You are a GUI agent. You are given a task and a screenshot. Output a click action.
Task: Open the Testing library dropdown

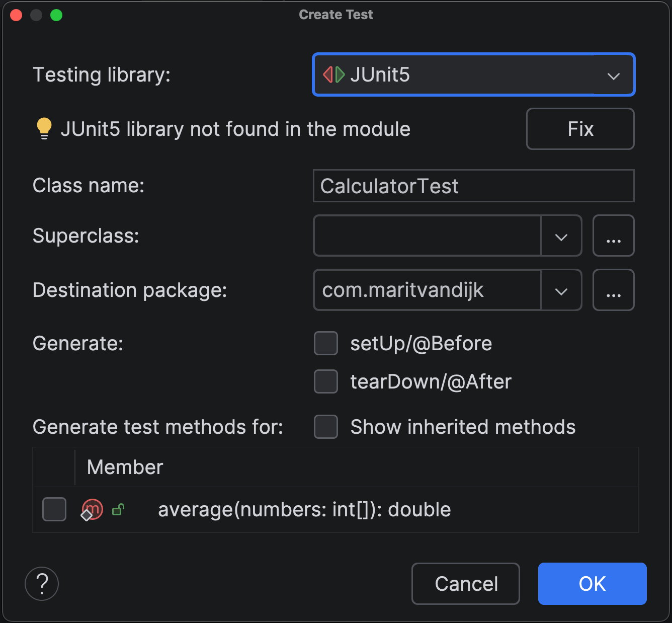click(x=613, y=75)
